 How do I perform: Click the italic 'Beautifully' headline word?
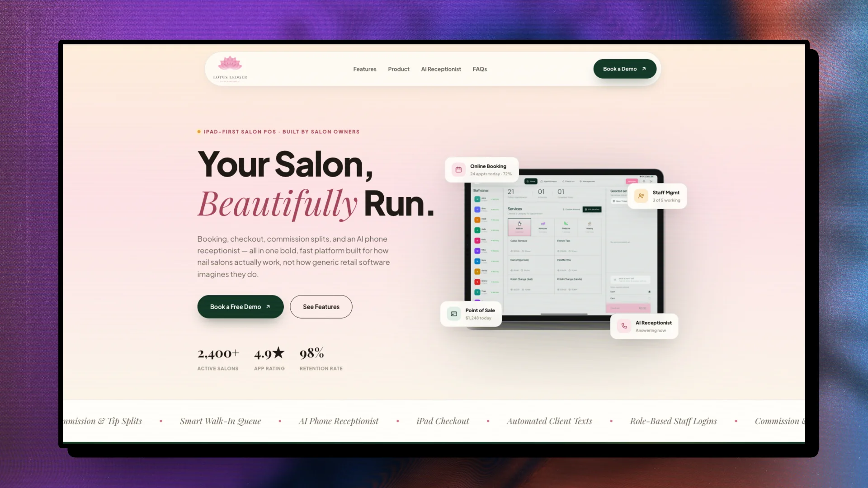coord(278,204)
